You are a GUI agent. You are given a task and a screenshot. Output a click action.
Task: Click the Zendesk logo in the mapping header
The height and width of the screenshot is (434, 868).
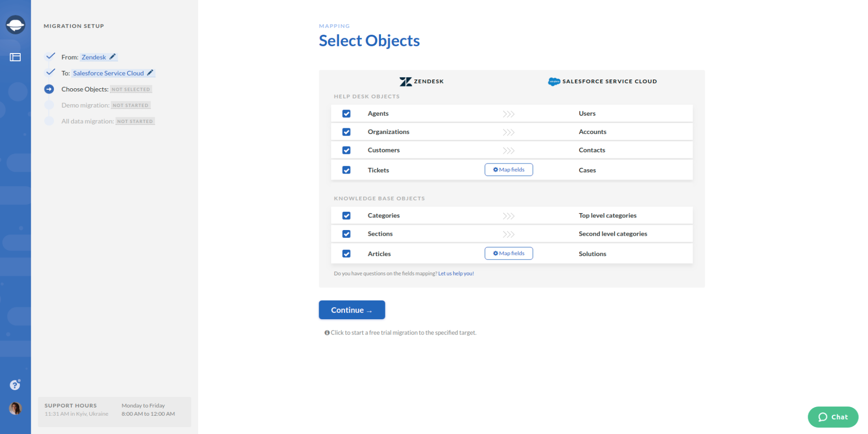pos(407,81)
